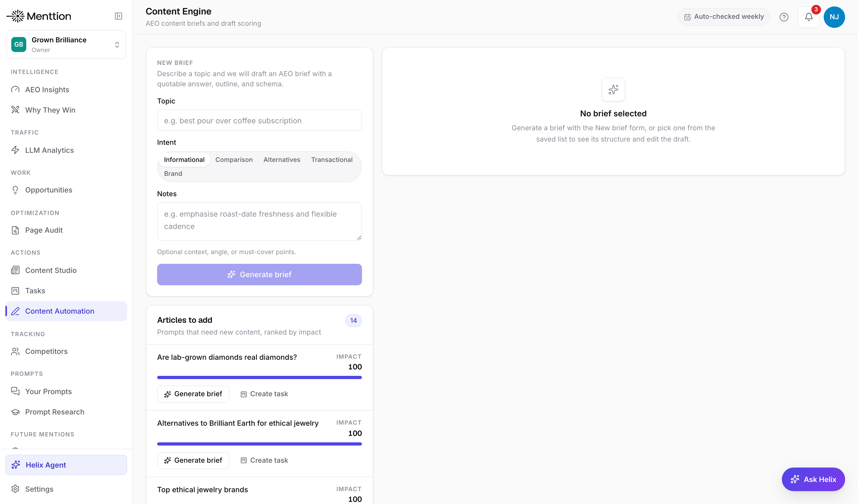
Task: Open Your Prompts chat icon
Action: point(15,391)
